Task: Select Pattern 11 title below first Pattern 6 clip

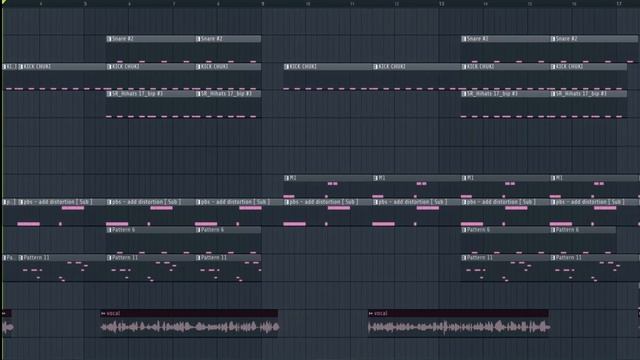Action: (x=125, y=258)
